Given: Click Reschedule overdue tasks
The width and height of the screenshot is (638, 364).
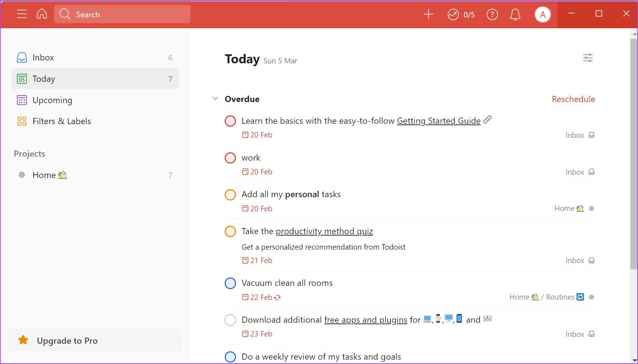Looking at the screenshot, I should pos(573,99).
